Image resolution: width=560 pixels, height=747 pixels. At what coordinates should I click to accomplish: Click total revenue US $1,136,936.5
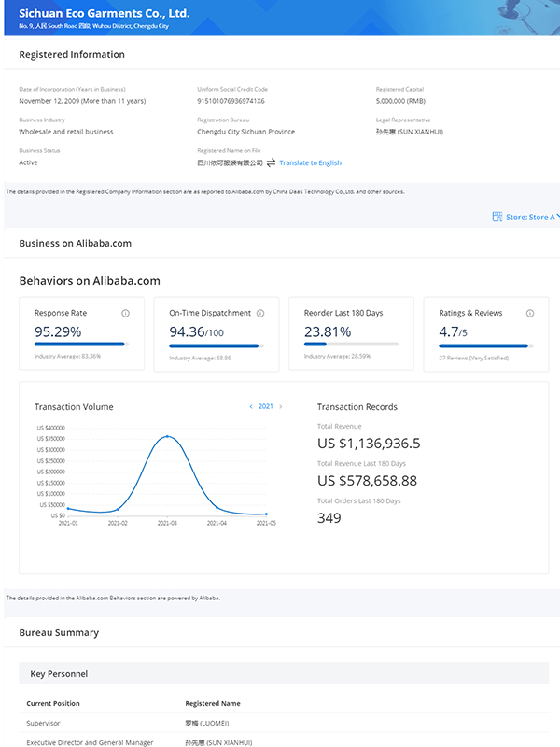pyautogui.click(x=369, y=444)
